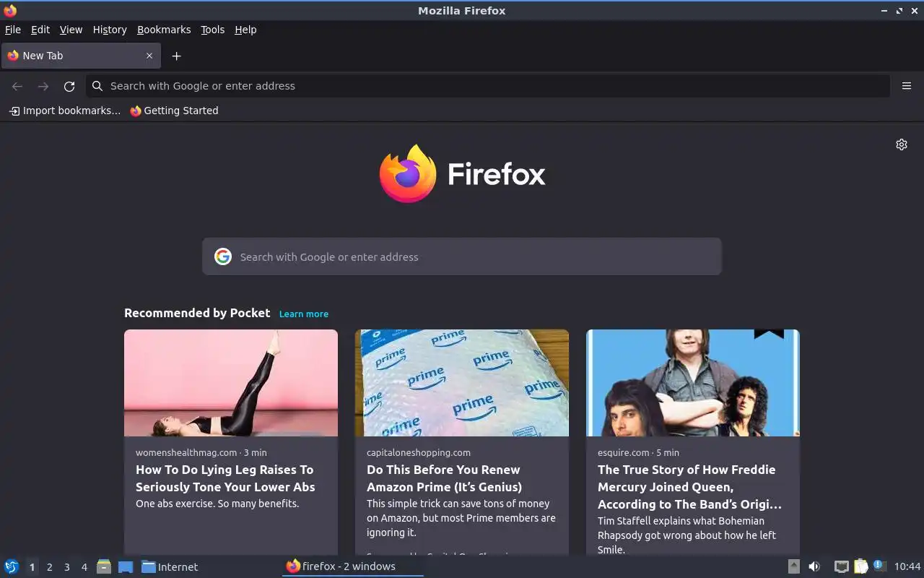The height and width of the screenshot is (578, 924).
Task: Open the Freddie Mercury Queen article thumbnail
Action: click(x=693, y=383)
